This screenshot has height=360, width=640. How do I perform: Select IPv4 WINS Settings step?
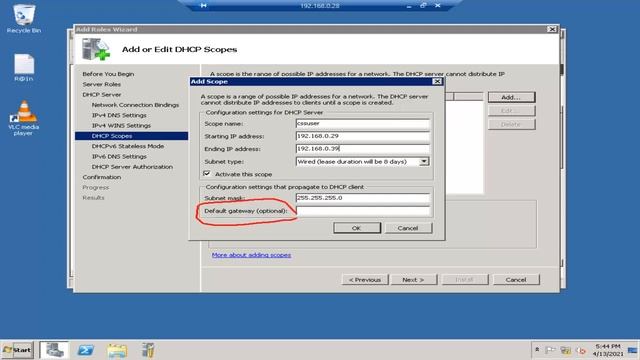pyautogui.click(x=121, y=125)
